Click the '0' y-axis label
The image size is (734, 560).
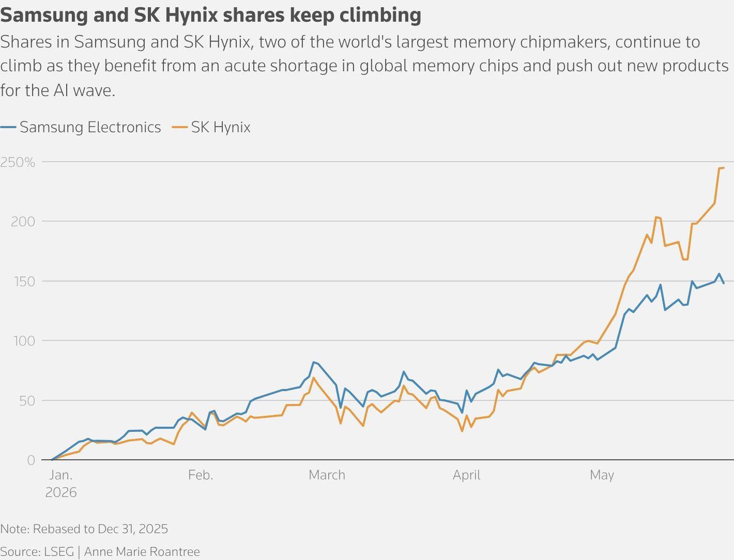pyautogui.click(x=31, y=460)
